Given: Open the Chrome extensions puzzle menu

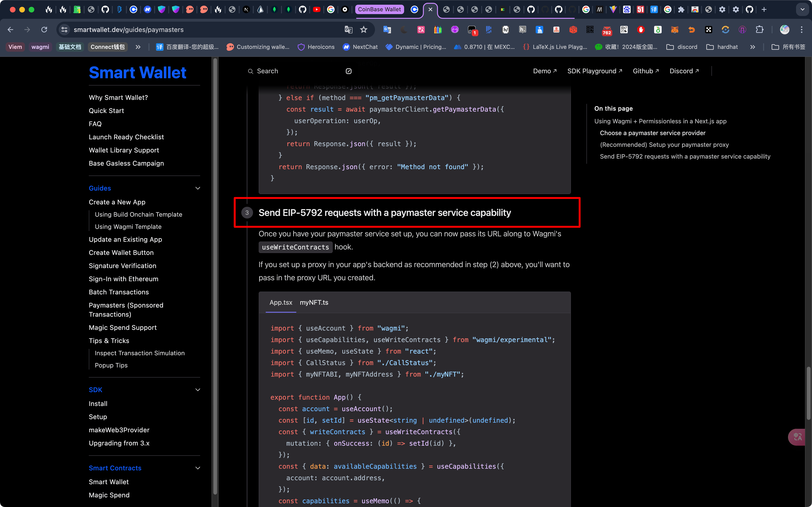Looking at the screenshot, I should (759, 30).
